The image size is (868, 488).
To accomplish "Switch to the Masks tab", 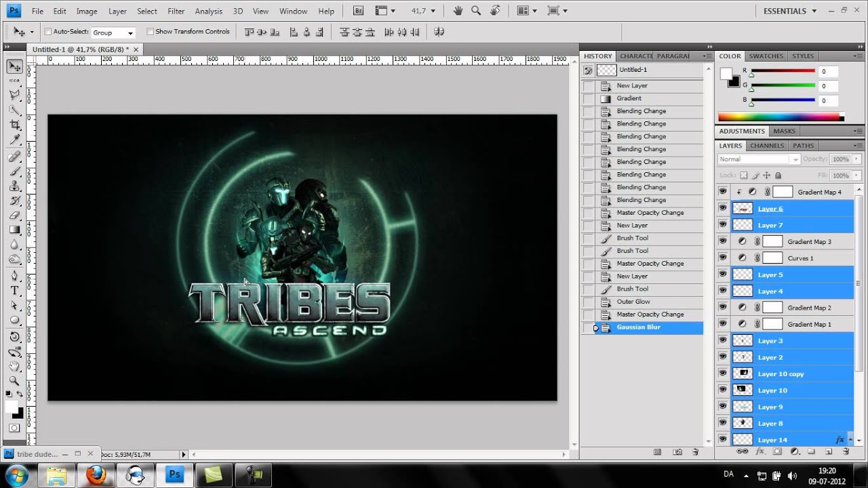I will coord(785,131).
